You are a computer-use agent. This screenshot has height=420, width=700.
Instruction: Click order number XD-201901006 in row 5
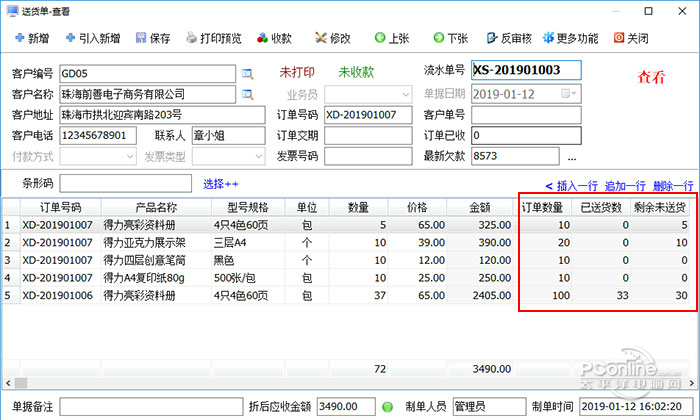pos(58,295)
